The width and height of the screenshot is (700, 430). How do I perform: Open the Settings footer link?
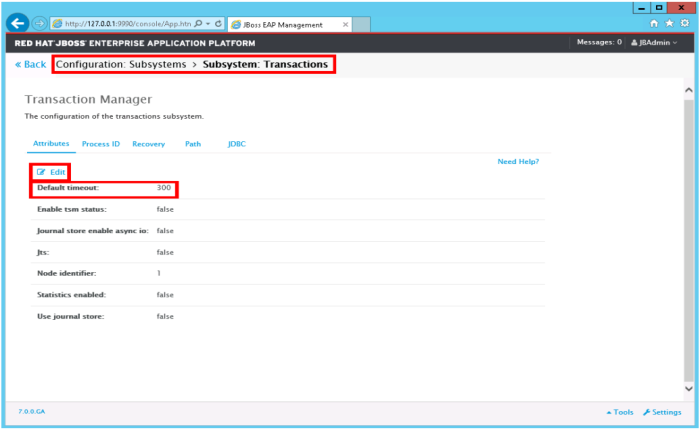[x=662, y=412]
